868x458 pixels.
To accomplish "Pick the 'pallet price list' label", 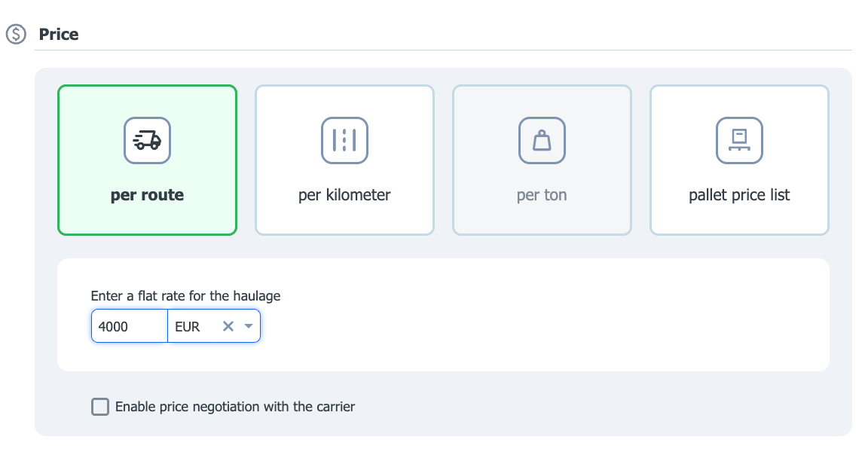I will pyautogui.click(x=740, y=194).
